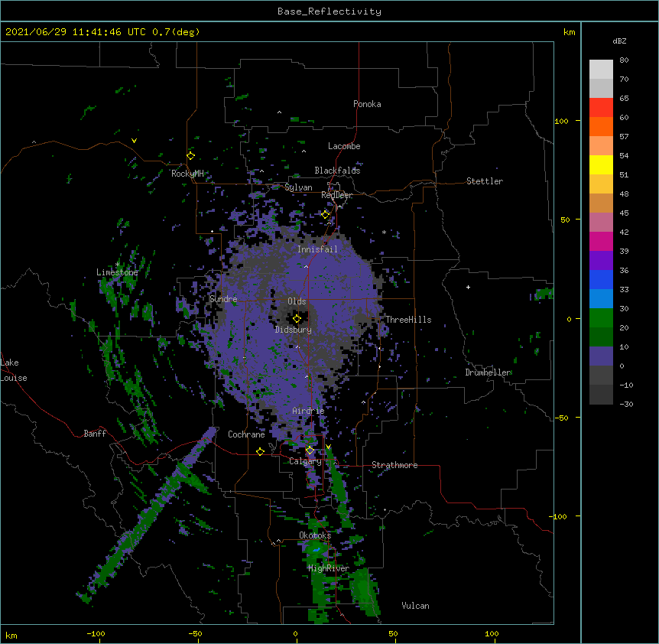Click the radar site diamond between Olds and Didsbury
This screenshot has width=659, height=644.
click(x=297, y=319)
